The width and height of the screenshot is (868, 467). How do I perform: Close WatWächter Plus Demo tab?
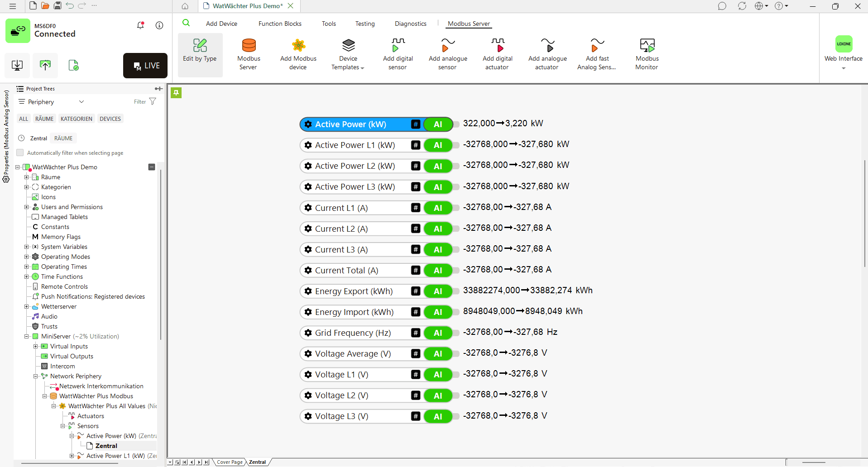(291, 6)
